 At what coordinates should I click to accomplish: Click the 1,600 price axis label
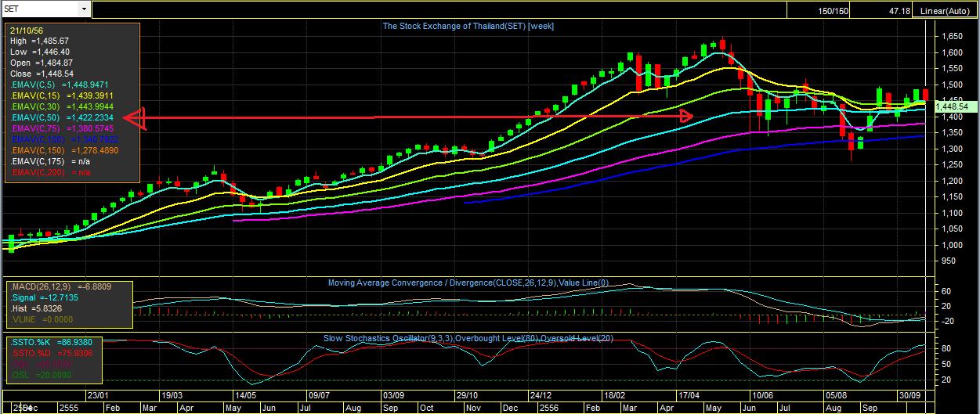[x=951, y=52]
